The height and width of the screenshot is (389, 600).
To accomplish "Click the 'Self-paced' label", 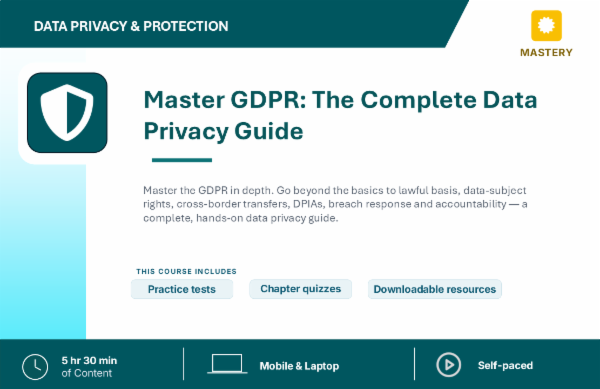I will [x=505, y=365].
